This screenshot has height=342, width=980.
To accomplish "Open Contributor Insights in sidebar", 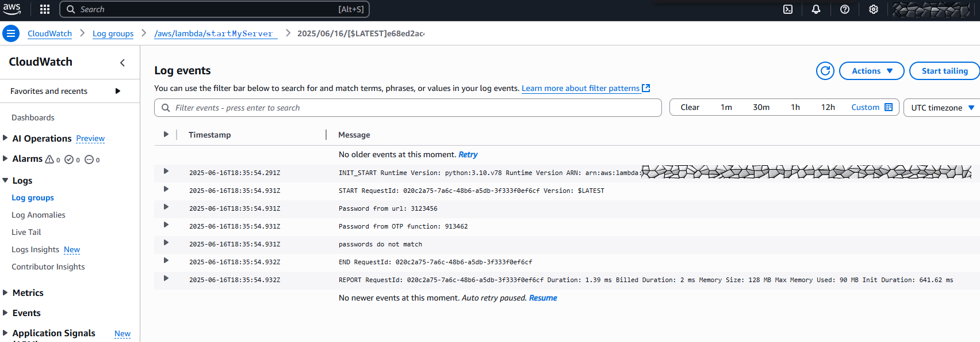I will click(x=48, y=267).
